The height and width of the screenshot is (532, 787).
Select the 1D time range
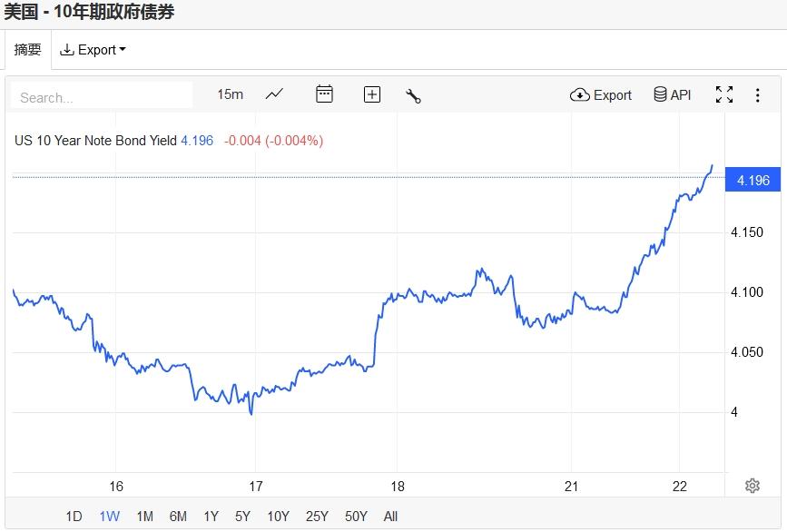[x=74, y=517]
